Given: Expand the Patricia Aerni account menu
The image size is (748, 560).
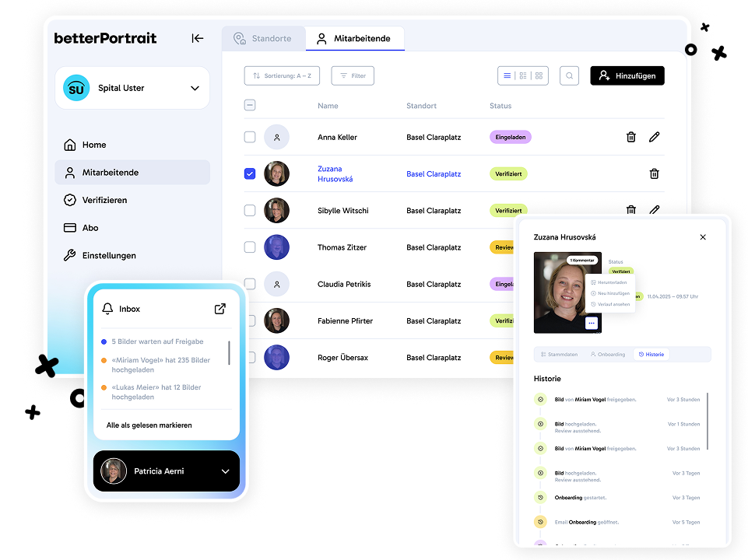Looking at the screenshot, I should tap(226, 471).
